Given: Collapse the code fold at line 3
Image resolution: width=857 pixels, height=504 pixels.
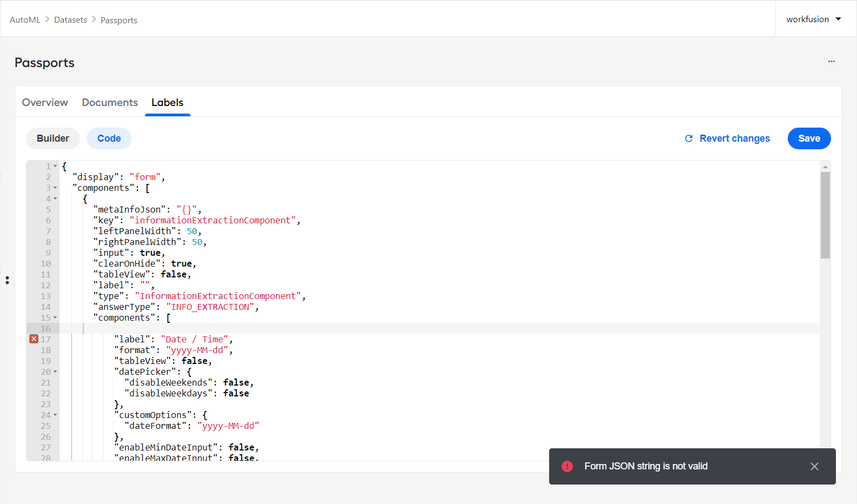Looking at the screenshot, I should 55,188.
